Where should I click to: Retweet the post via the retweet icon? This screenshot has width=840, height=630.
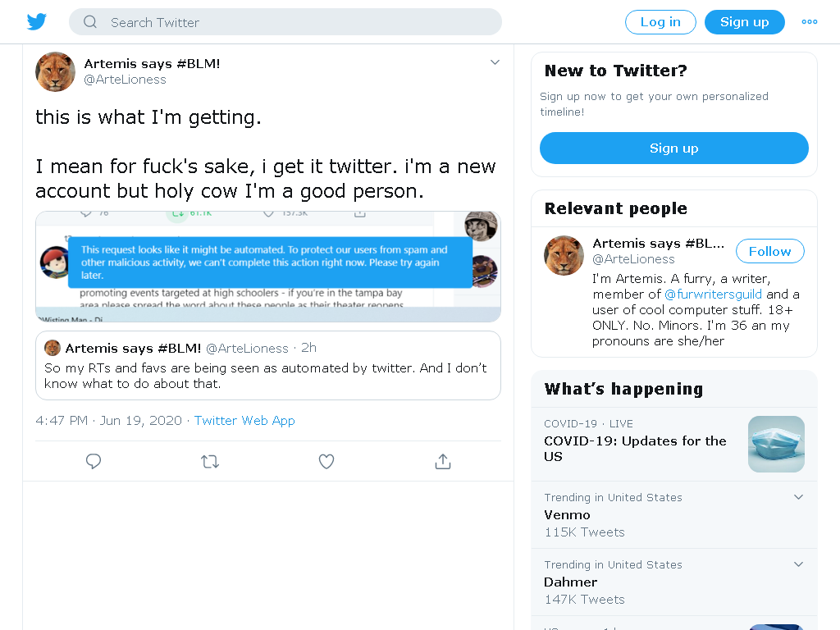click(x=210, y=461)
